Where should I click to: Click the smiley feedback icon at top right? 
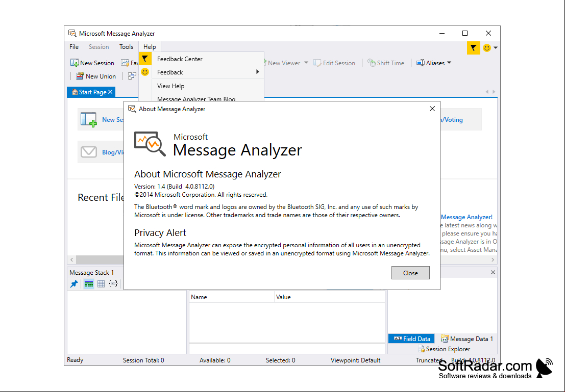click(x=487, y=47)
